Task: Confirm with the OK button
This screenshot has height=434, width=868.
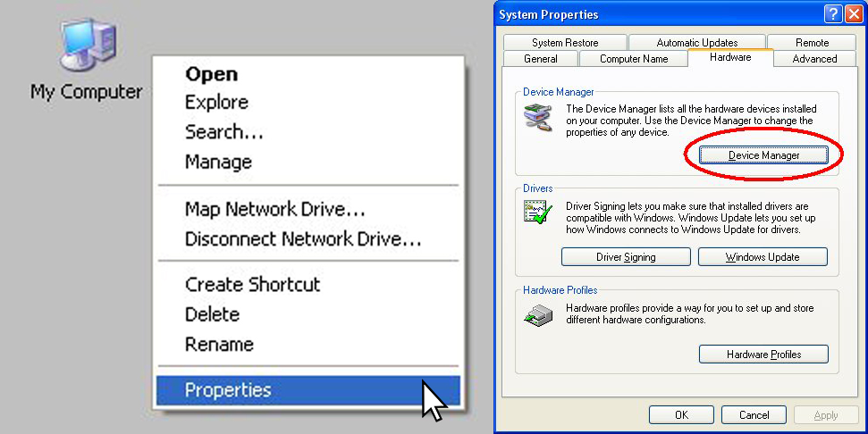Action: click(681, 415)
